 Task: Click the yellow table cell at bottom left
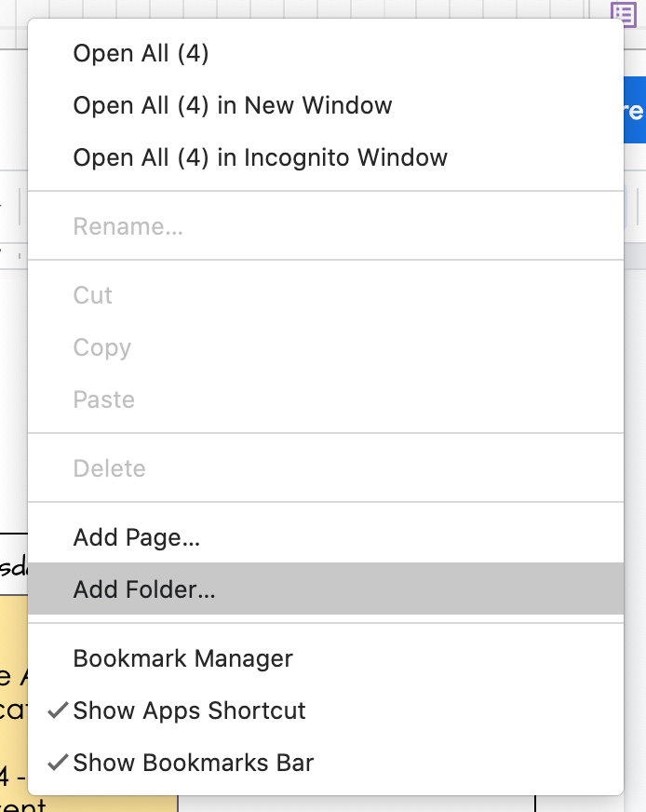13,698
